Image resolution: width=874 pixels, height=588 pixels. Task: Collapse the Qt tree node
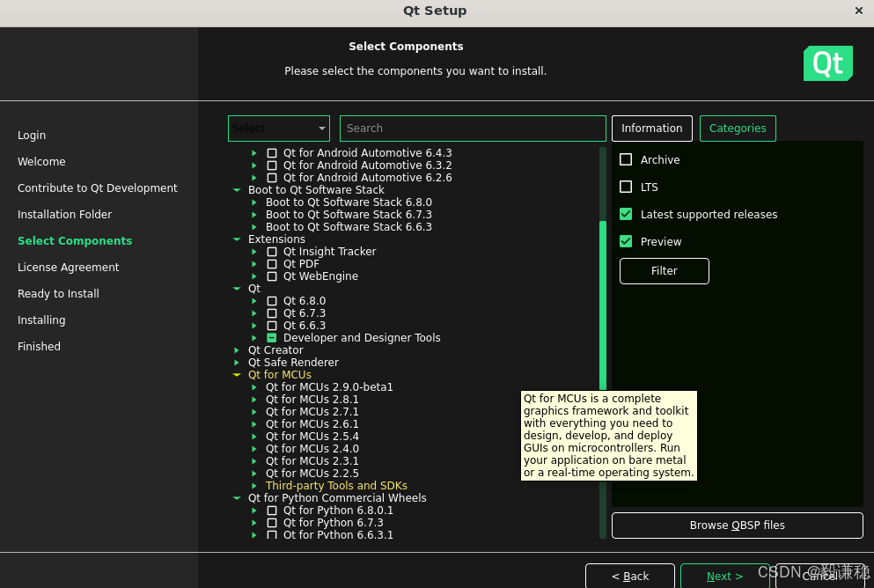237,288
